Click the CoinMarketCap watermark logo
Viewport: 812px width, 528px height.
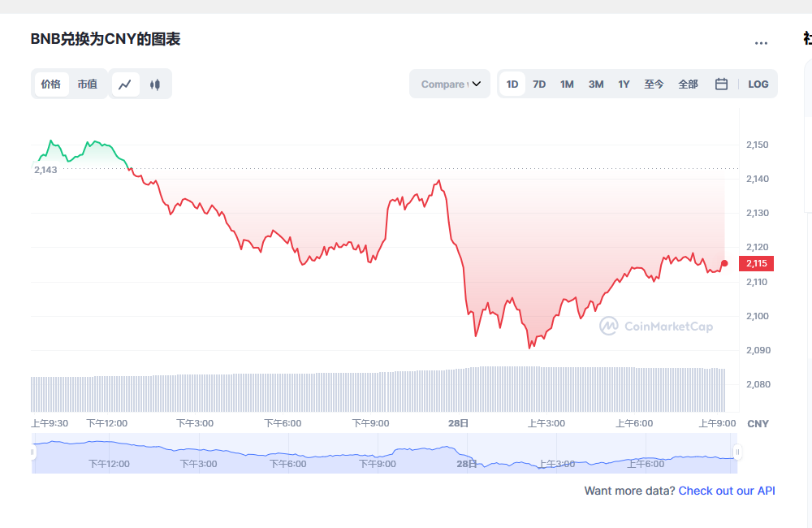pyautogui.click(x=656, y=327)
